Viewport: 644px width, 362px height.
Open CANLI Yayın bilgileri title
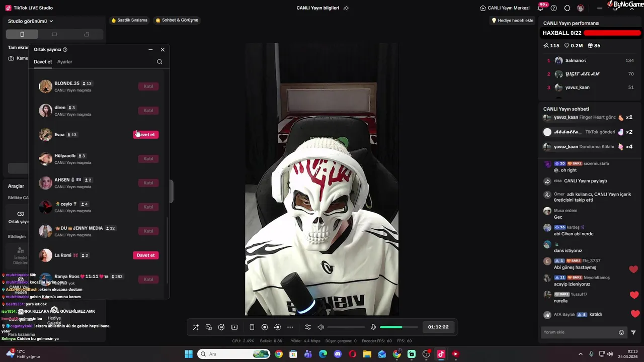coord(317,8)
